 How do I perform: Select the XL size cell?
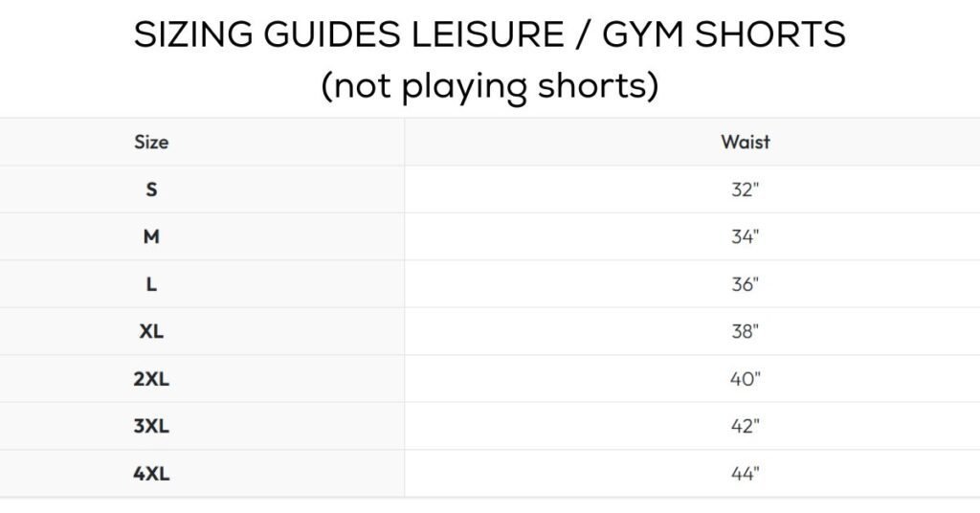[151, 331]
